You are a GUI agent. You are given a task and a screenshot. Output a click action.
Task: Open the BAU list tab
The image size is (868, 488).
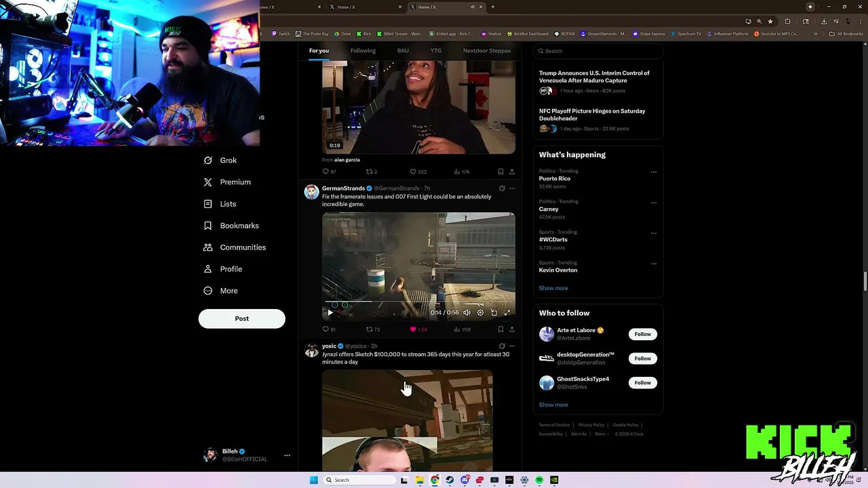(403, 51)
